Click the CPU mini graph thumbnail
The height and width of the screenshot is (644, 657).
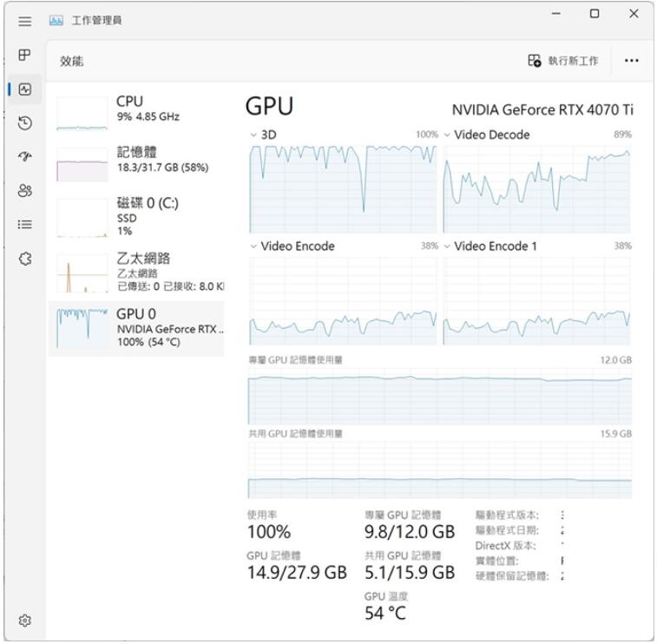[82, 114]
